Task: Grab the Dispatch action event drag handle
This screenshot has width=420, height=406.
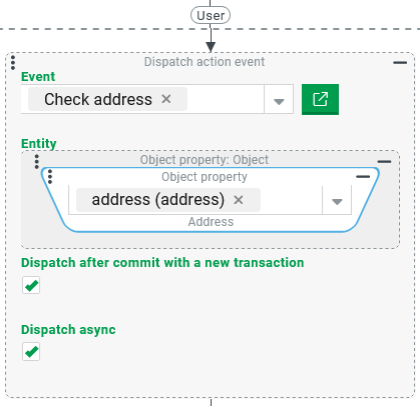Action: 13,63
